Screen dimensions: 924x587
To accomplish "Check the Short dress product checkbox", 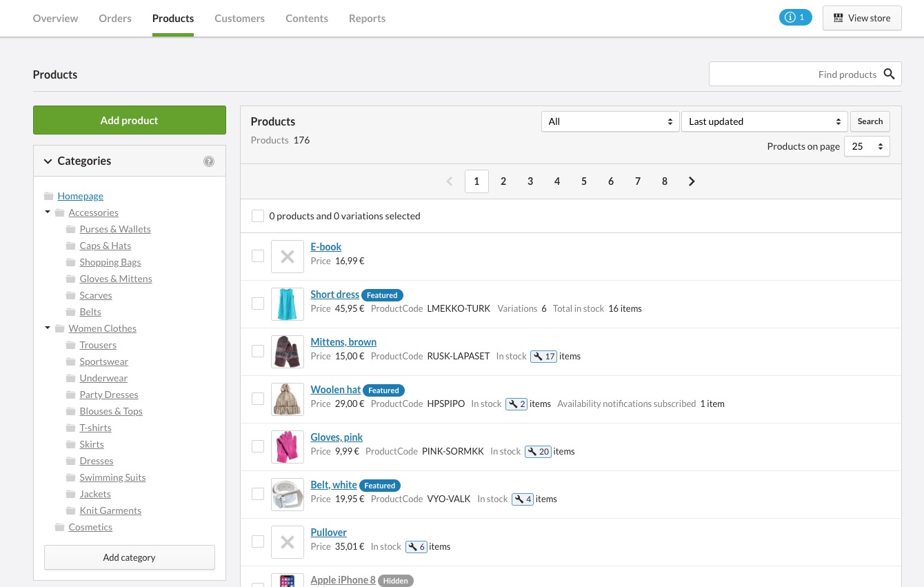I will click(x=258, y=304).
